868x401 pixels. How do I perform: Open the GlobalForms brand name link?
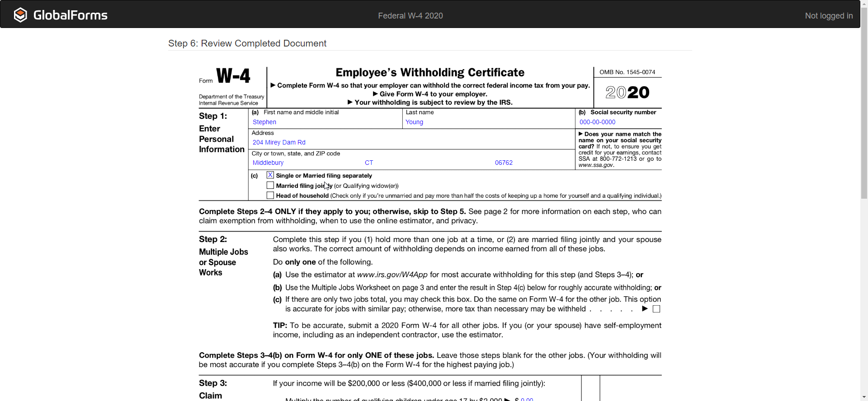70,15
